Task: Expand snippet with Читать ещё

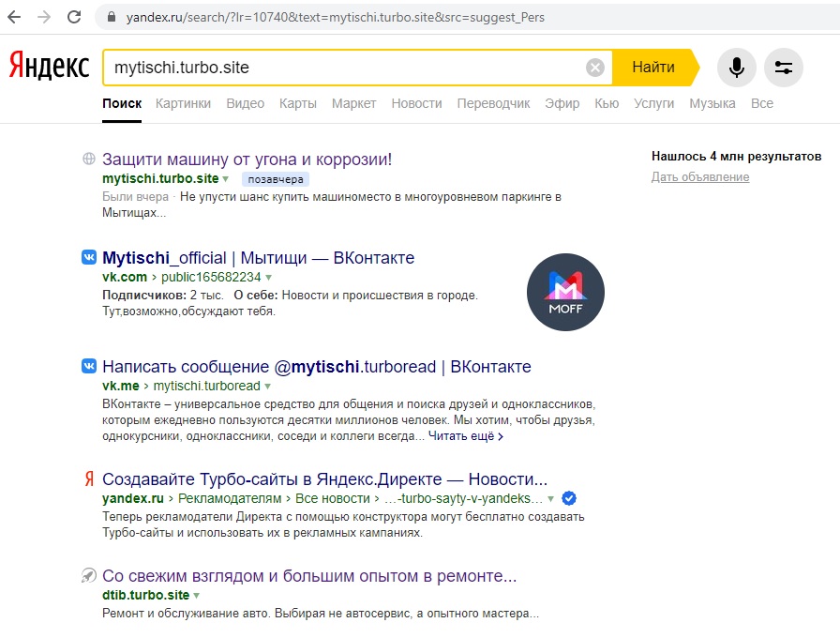Action: 466,436
